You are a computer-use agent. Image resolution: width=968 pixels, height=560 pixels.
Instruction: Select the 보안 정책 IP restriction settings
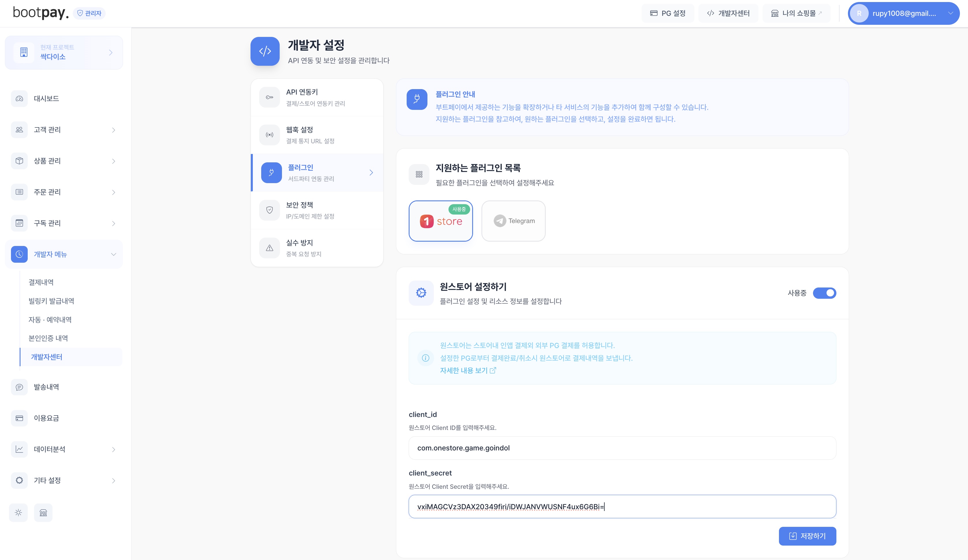317,210
